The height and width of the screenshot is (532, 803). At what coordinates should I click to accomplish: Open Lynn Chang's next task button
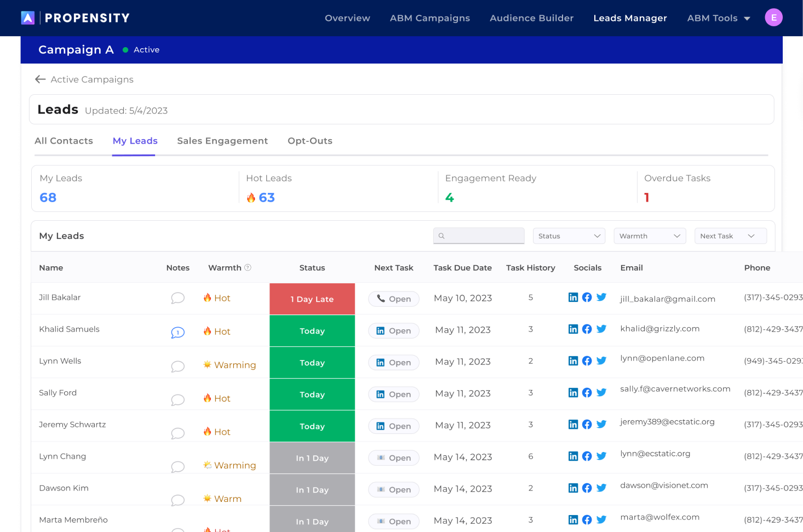click(394, 457)
